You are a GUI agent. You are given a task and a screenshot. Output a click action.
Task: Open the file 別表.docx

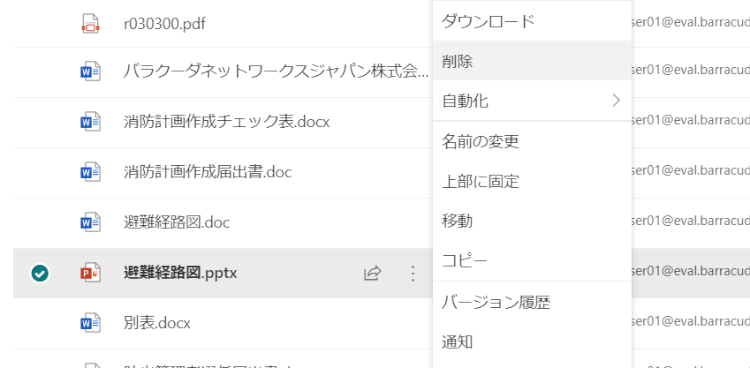pyautogui.click(x=157, y=323)
